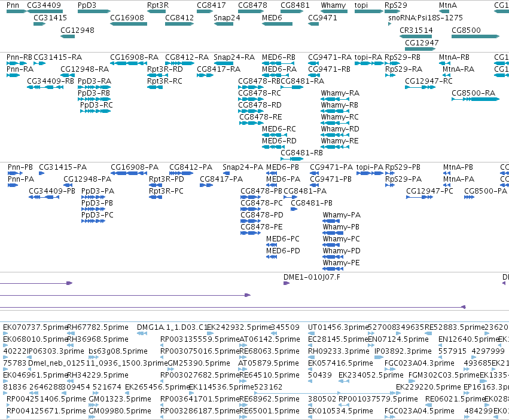Click the DMG1A.1_1.D03.C1 EST label
The height and width of the screenshot is (420, 509).
pyautogui.click(x=172, y=327)
